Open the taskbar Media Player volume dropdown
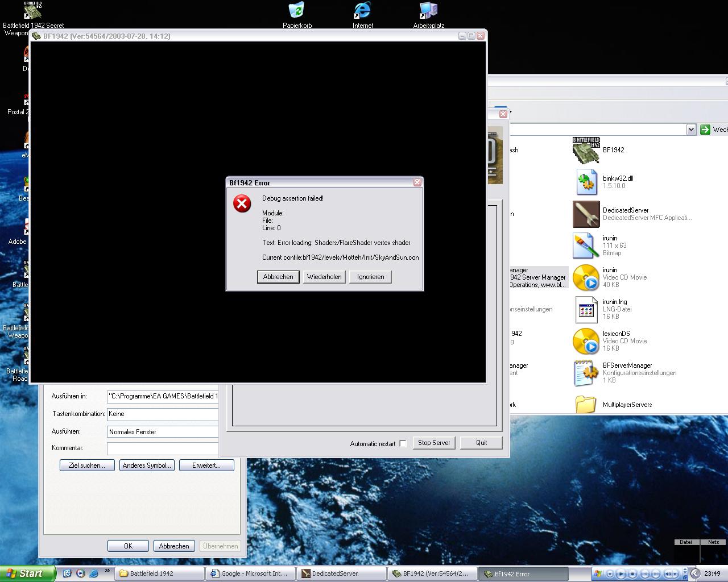This screenshot has width=728, height=582. [x=675, y=574]
